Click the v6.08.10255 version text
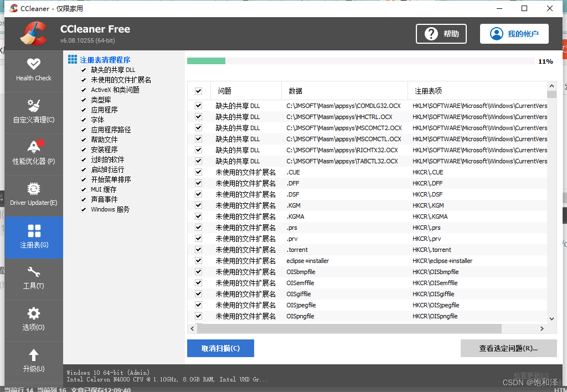The height and width of the screenshot is (392, 567). [x=87, y=40]
